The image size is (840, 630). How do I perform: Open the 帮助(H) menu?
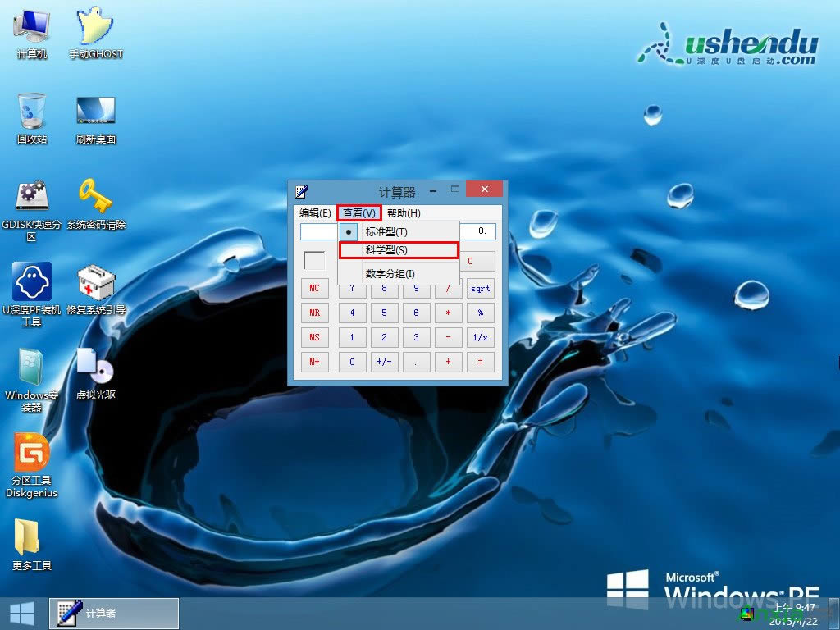pyautogui.click(x=404, y=213)
